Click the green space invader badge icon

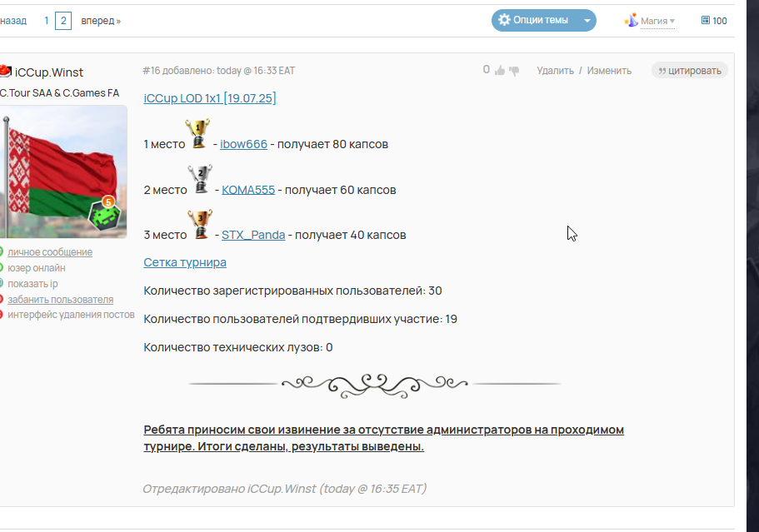coord(104,214)
